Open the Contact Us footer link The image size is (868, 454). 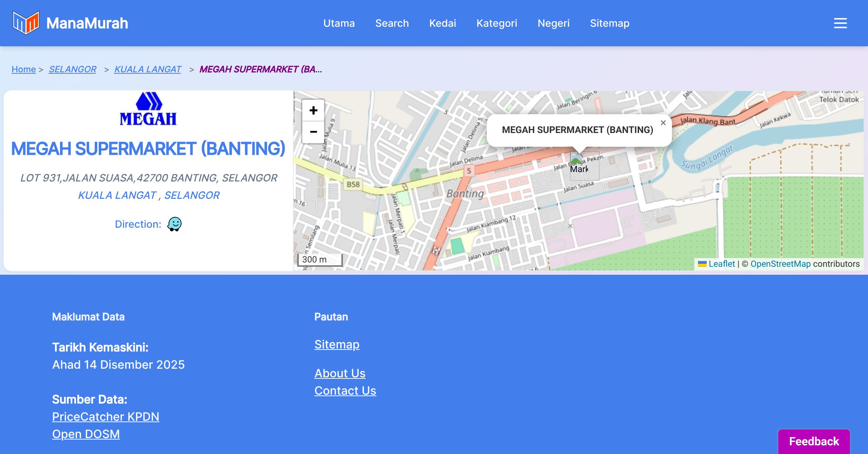click(345, 391)
